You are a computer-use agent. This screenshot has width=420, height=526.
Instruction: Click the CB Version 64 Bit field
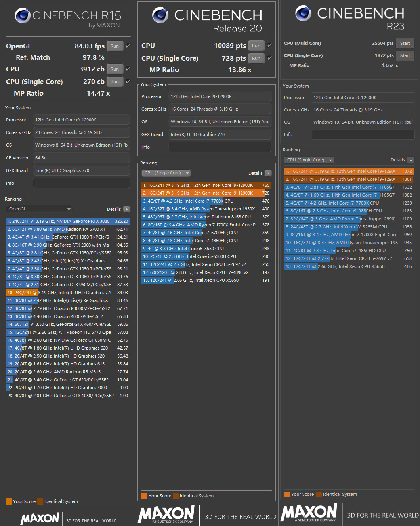[82, 158]
